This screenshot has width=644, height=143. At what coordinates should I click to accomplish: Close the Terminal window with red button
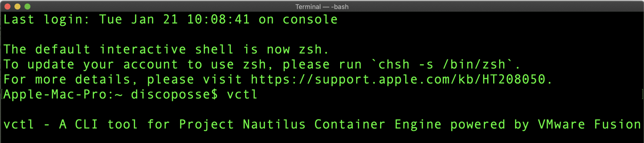pyautogui.click(x=8, y=6)
